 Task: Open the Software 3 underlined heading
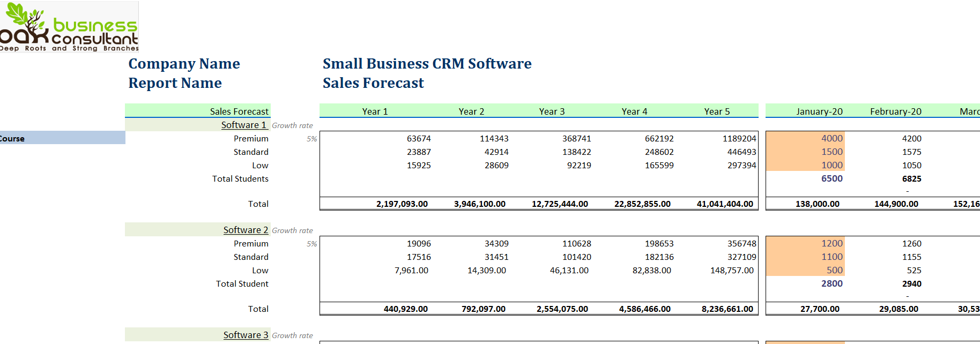coord(246,335)
